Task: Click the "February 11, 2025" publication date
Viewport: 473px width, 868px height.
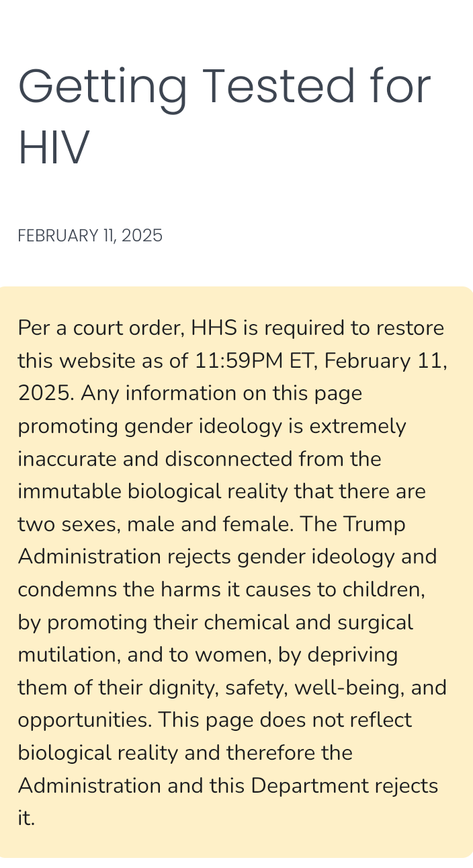Action: [x=90, y=236]
